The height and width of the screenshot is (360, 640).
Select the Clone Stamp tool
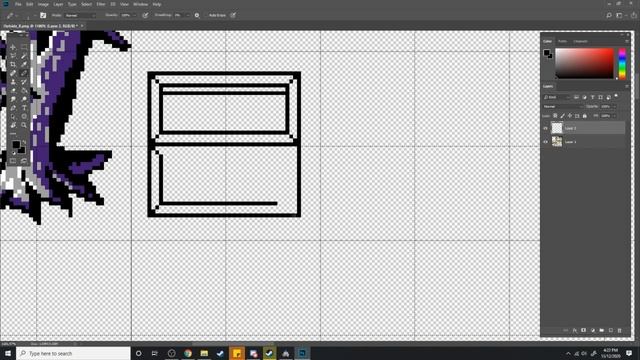13,82
